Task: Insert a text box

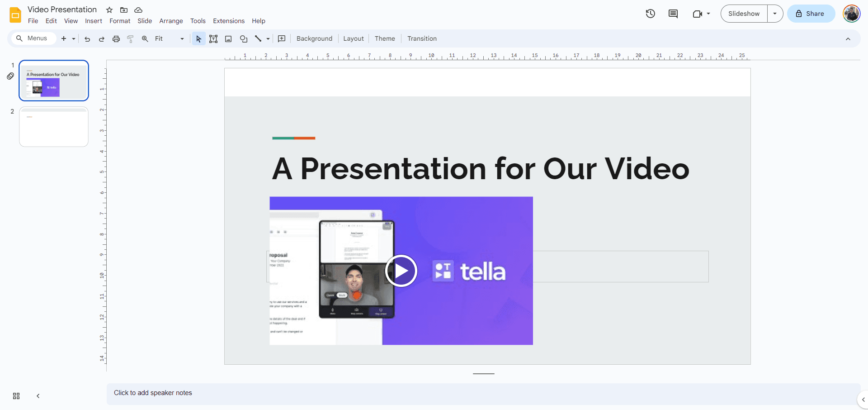Action: 213,39
